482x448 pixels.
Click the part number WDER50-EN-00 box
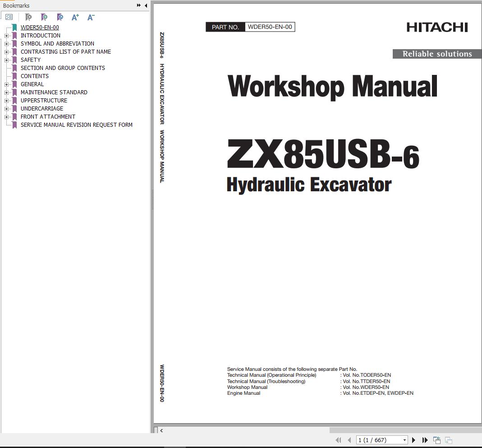pos(270,27)
